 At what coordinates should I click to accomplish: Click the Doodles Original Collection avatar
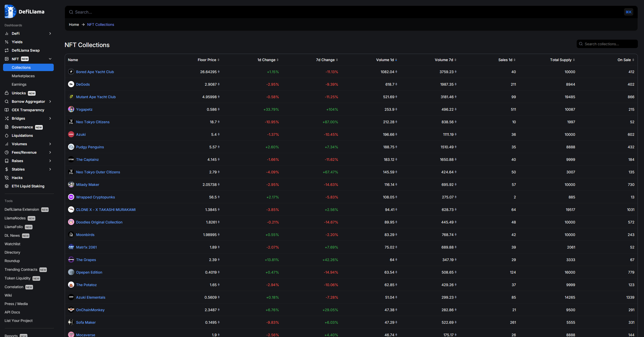[71, 222]
